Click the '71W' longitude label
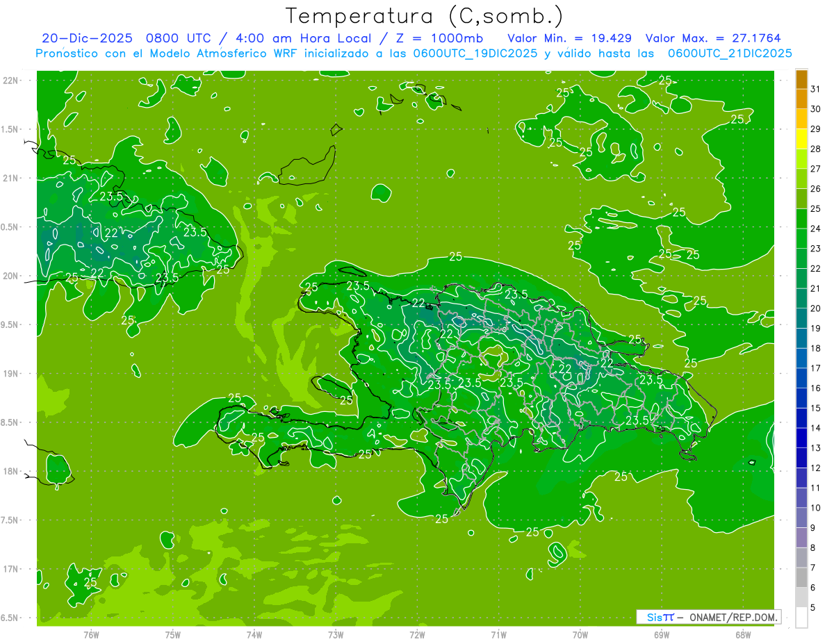 tap(498, 634)
